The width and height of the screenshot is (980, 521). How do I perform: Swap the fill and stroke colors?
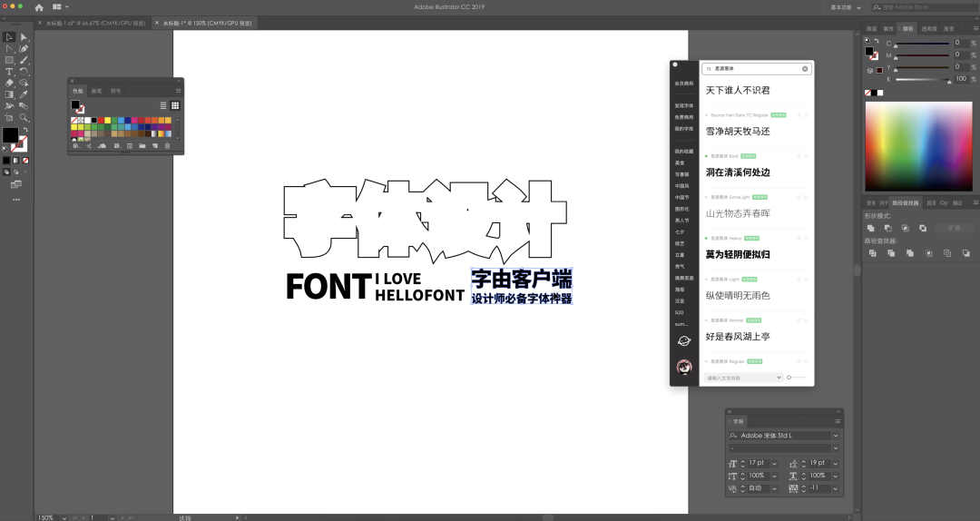pos(25,130)
